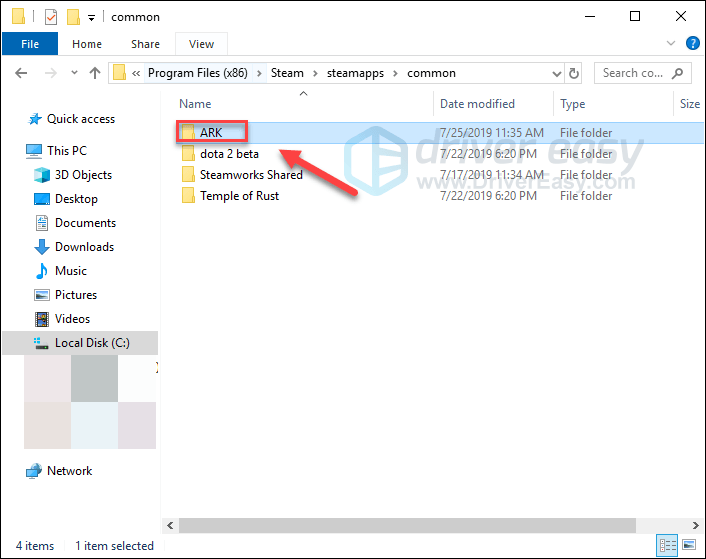This screenshot has height=559, width=706.
Task: Click Properties icon in quick access toolbar
Action: 50,17
